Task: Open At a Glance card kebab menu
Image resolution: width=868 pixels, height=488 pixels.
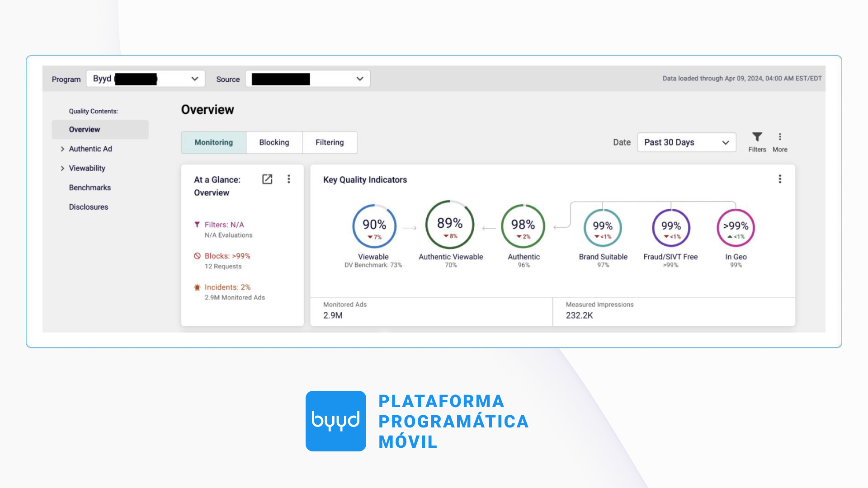Action: (x=289, y=179)
